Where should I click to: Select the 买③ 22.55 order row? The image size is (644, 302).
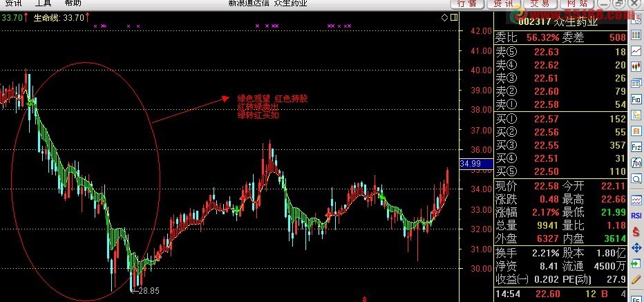[560, 145]
